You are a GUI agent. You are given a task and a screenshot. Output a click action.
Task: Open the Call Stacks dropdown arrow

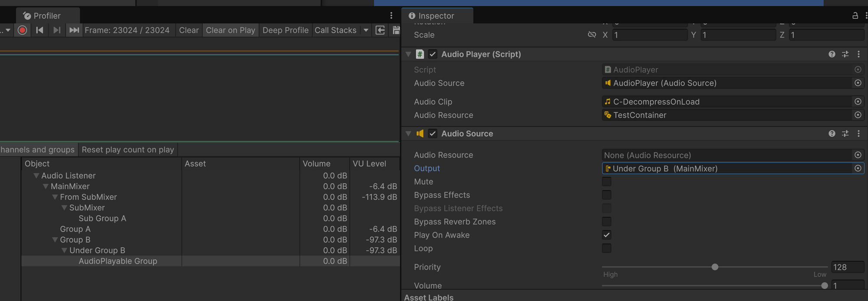[366, 30]
